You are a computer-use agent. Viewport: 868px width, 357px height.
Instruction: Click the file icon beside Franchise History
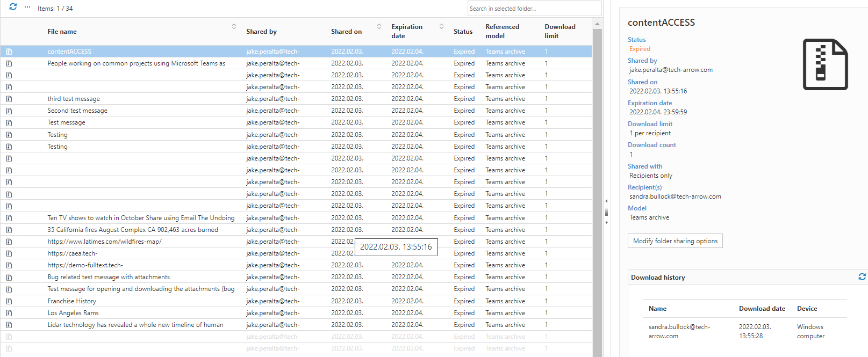9,301
